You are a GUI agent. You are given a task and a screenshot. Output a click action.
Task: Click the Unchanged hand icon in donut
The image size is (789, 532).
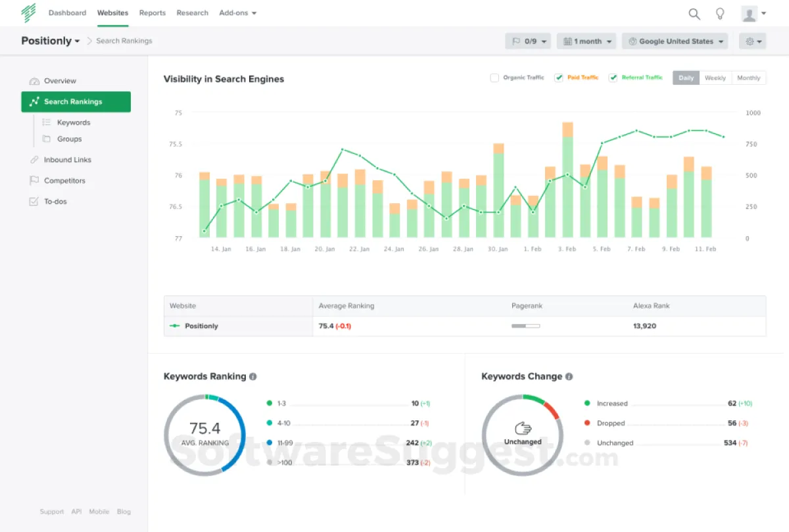pos(523,428)
